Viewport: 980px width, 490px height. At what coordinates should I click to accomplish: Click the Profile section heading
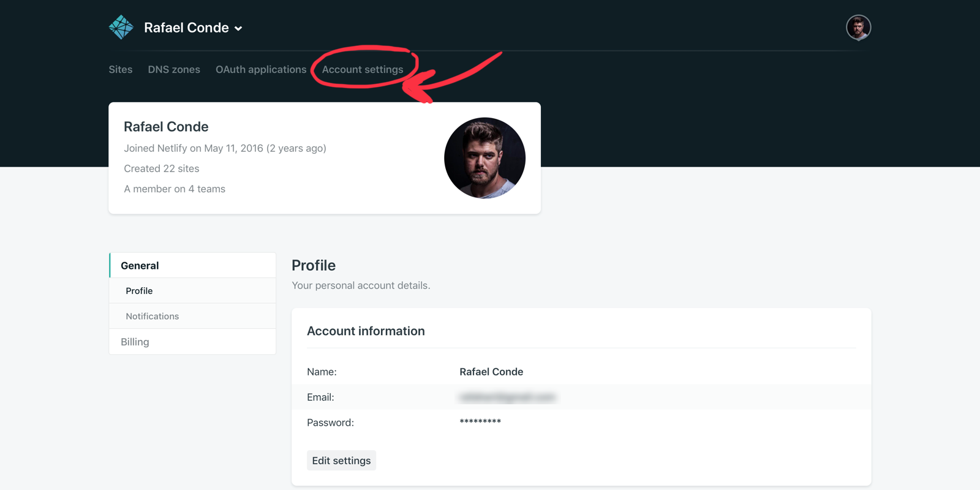point(314,266)
